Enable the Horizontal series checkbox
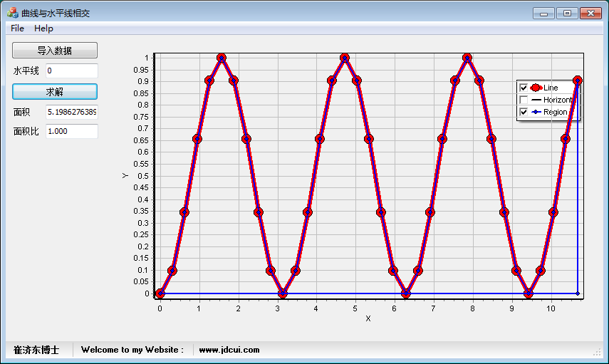This screenshot has width=609, height=364. click(x=524, y=100)
